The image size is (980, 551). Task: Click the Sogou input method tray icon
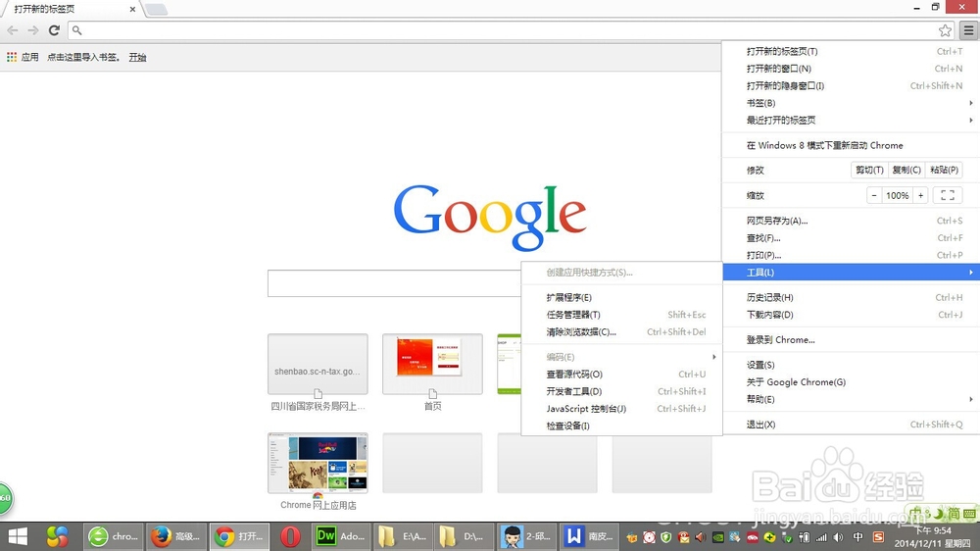[x=878, y=537]
